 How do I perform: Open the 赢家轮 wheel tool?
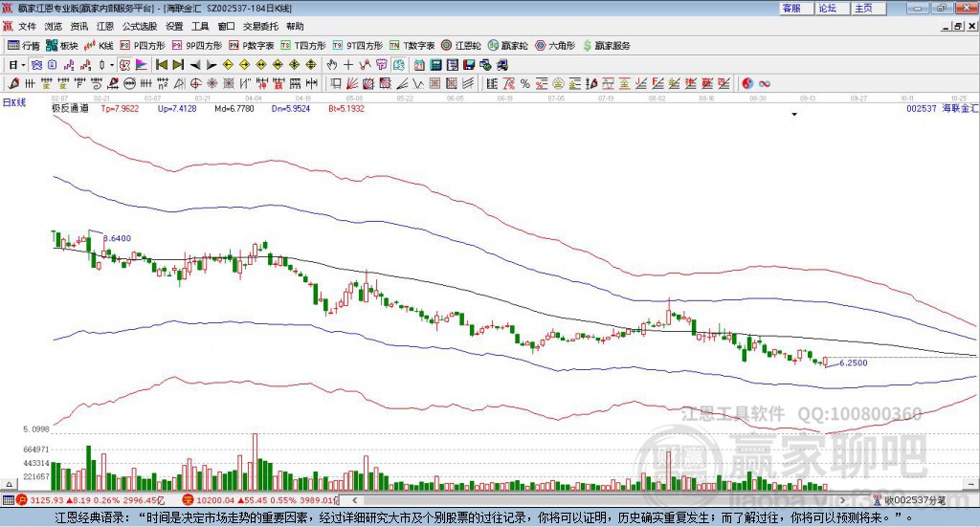508,46
